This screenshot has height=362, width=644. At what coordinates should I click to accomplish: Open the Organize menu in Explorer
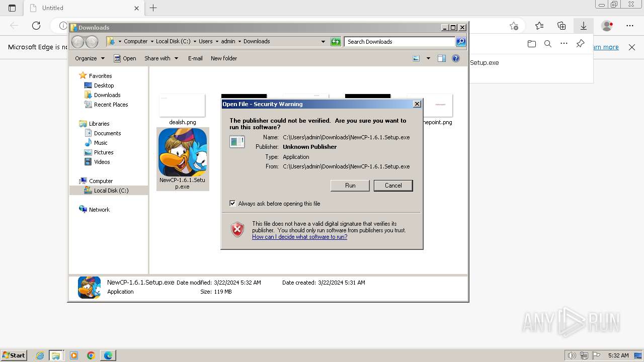click(x=90, y=58)
